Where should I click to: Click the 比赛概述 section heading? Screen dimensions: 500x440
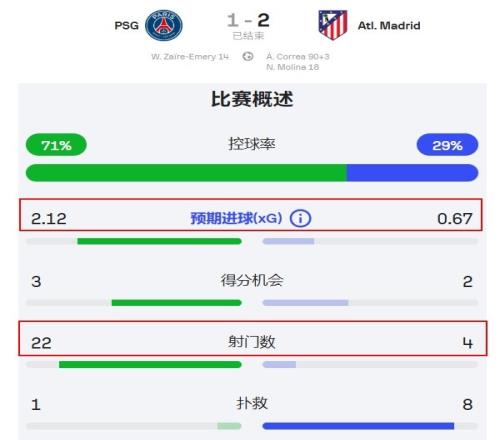(x=252, y=99)
